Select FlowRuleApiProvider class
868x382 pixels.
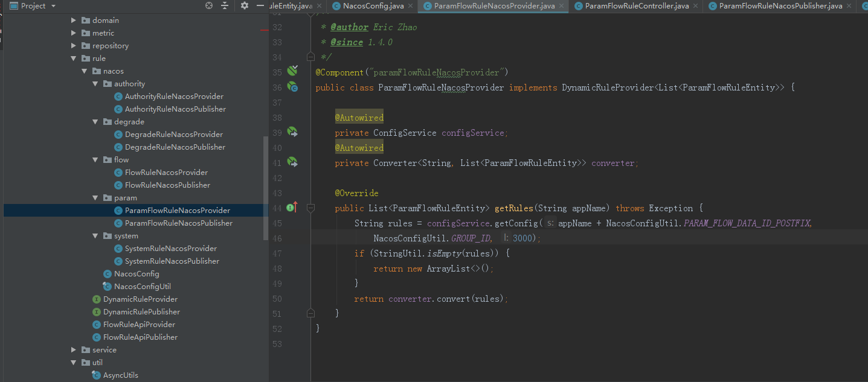pos(139,325)
